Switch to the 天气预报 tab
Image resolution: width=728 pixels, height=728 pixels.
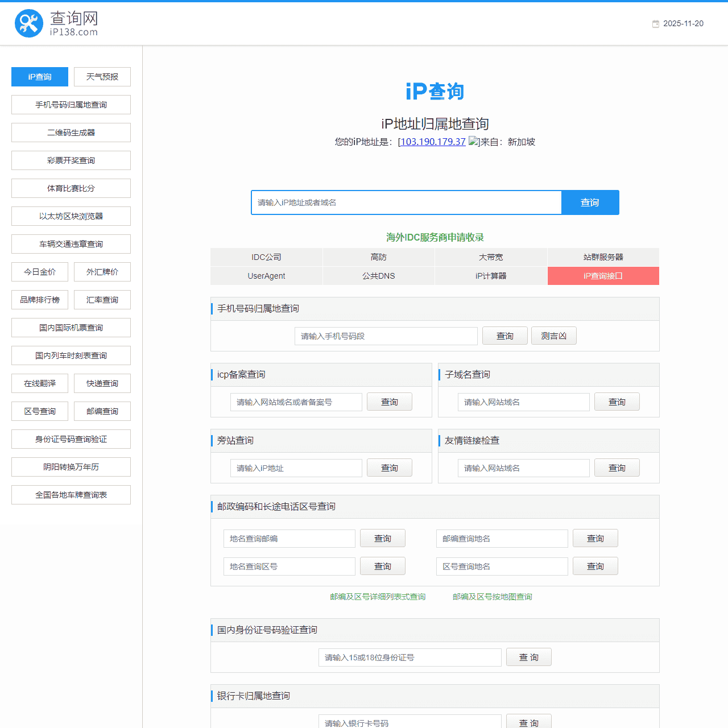[x=102, y=77]
